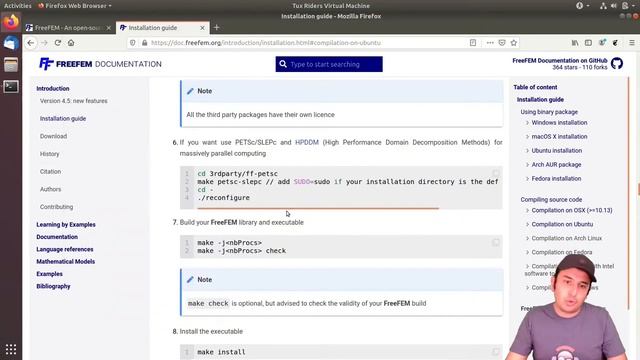The image size is (640, 360).
Task: Open the accessibility menu in top bar
Action: 582,6
